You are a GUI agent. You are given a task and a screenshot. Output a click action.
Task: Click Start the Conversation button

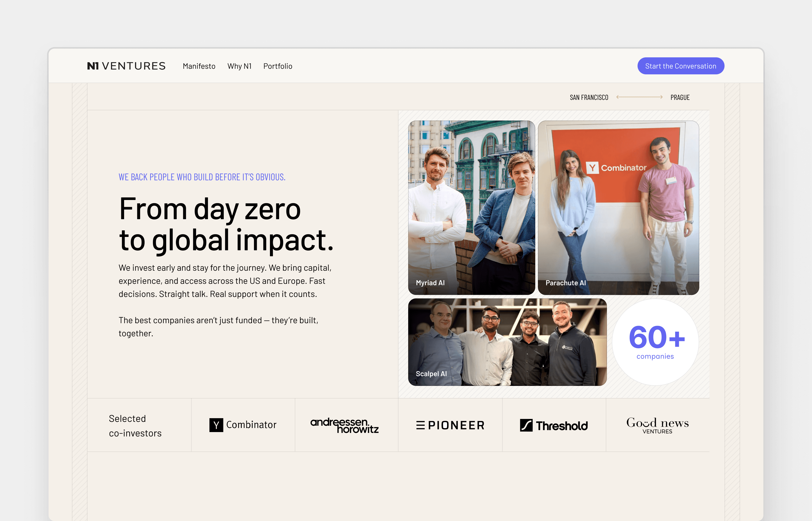[681, 66]
